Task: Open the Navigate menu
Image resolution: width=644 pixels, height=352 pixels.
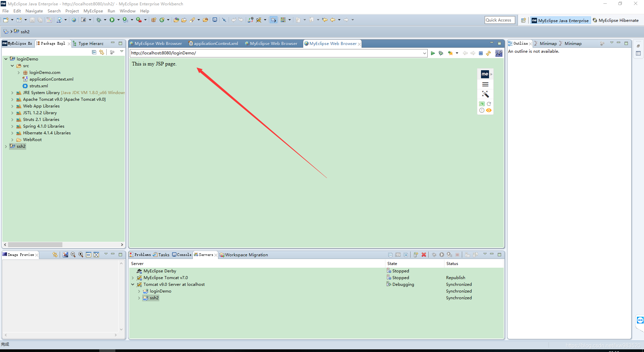Action: pyautogui.click(x=34, y=11)
